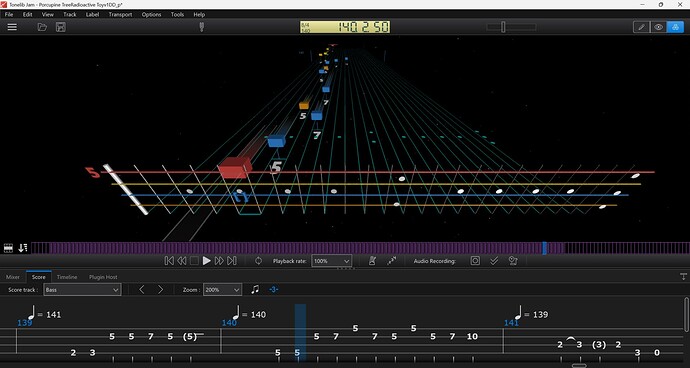Click the audio recording record button

(475, 261)
